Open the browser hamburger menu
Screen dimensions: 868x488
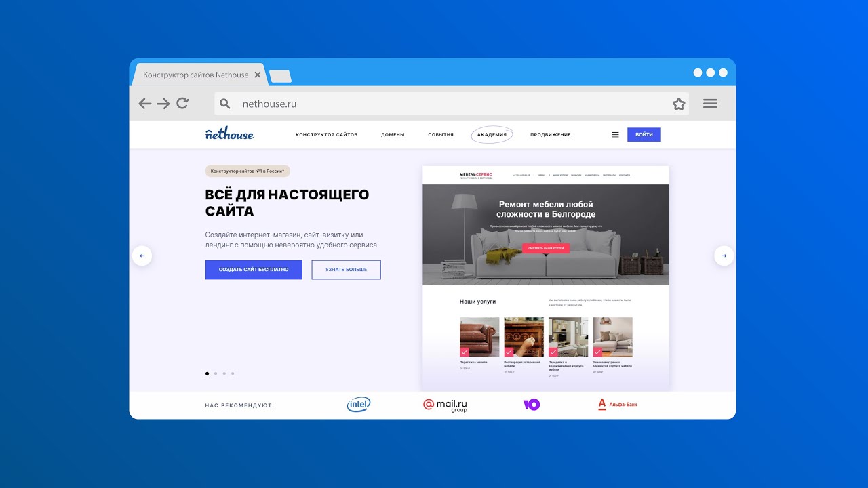[710, 104]
